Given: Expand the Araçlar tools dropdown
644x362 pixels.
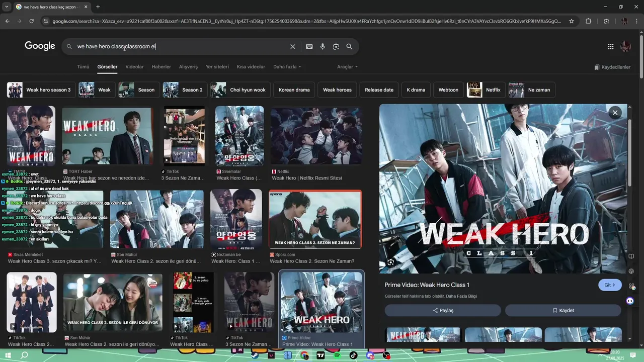Looking at the screenshot, I should [x=347, y=67].
